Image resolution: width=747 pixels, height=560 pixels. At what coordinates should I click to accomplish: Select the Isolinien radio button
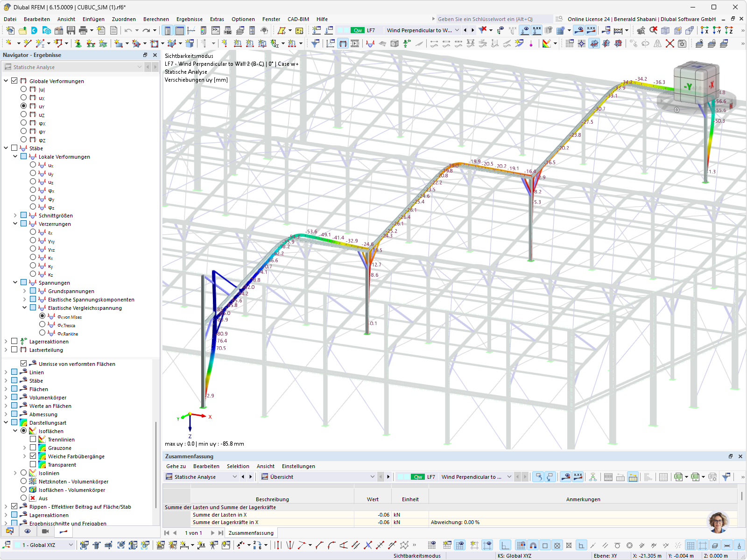pos(23,473)
